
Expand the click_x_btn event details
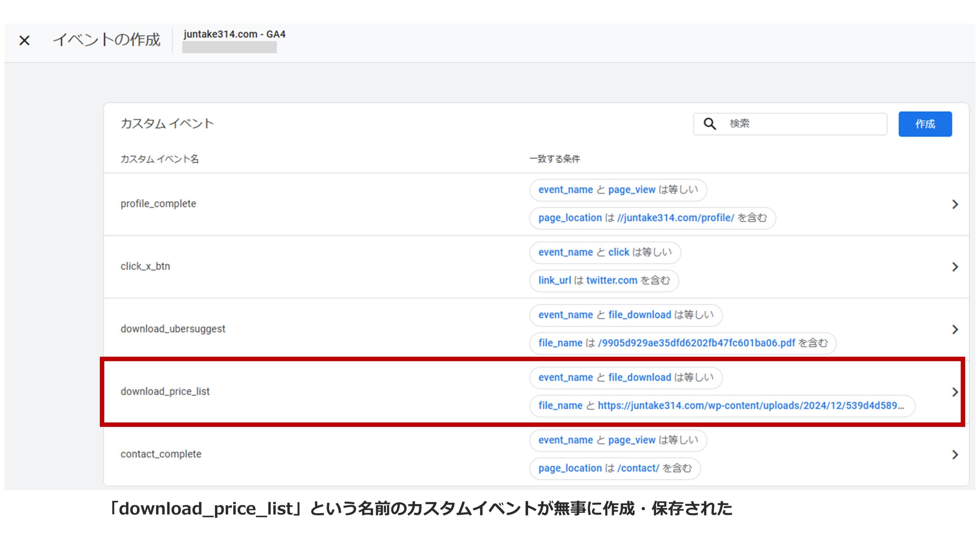tap(954, 267)
